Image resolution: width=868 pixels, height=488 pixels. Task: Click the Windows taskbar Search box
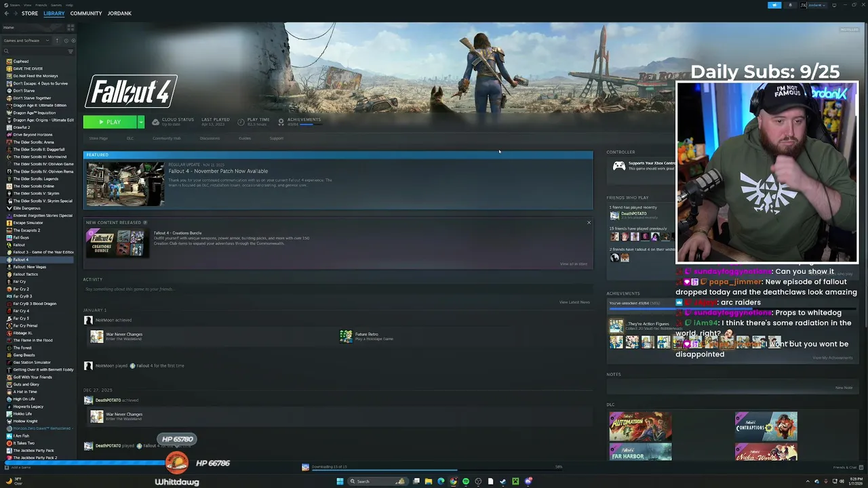point(377,481)
